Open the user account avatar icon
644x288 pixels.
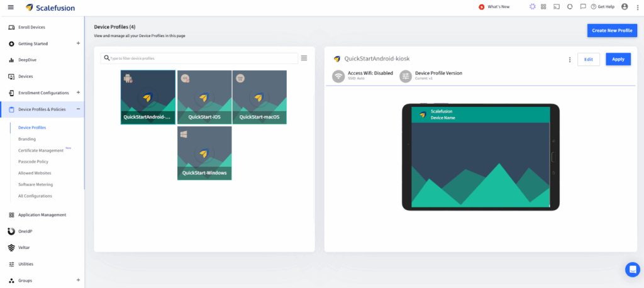(625, 7)
